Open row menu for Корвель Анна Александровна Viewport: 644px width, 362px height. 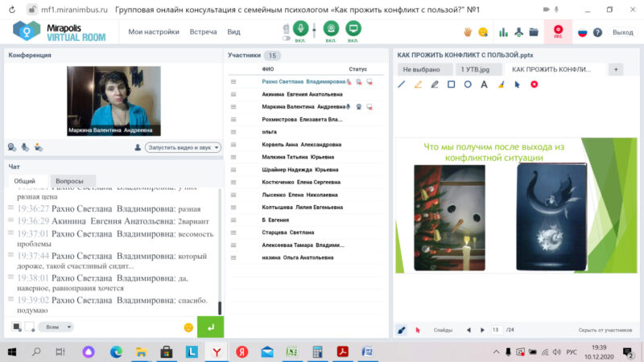[233, 145]
